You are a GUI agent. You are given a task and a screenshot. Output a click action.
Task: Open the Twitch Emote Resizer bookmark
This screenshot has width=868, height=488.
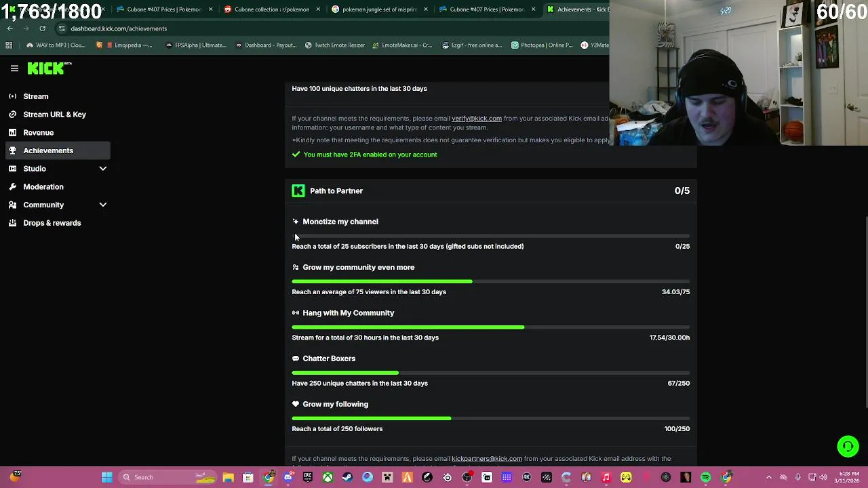click(335, 45)
